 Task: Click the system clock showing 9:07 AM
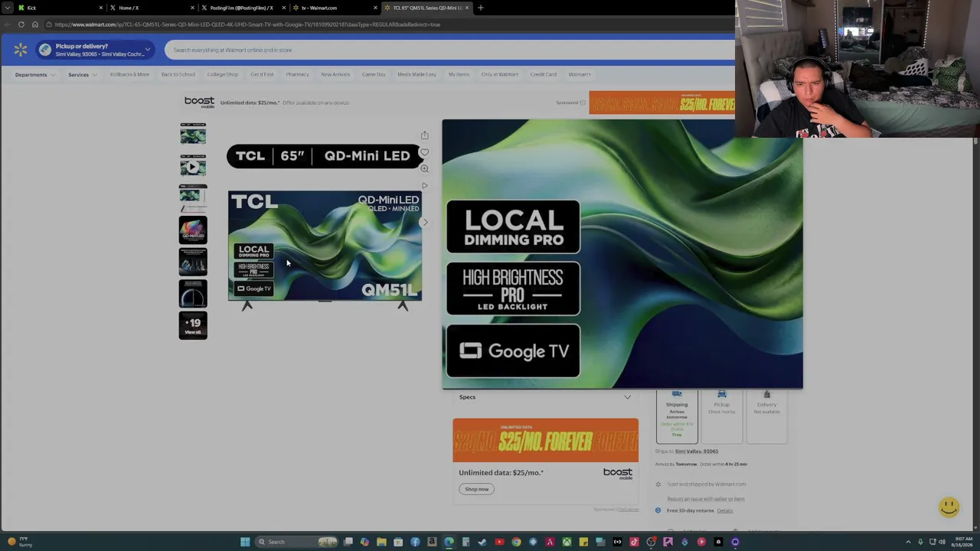point(962,542)
